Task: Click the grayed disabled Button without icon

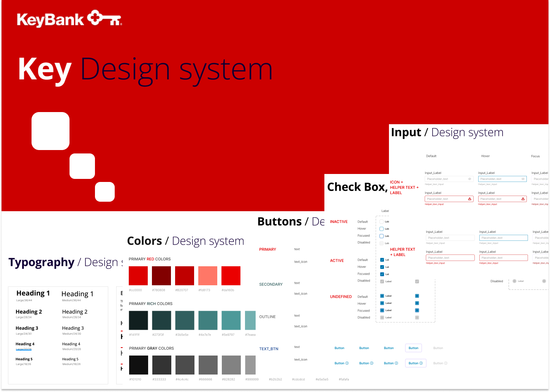Action: pos(438,348)
